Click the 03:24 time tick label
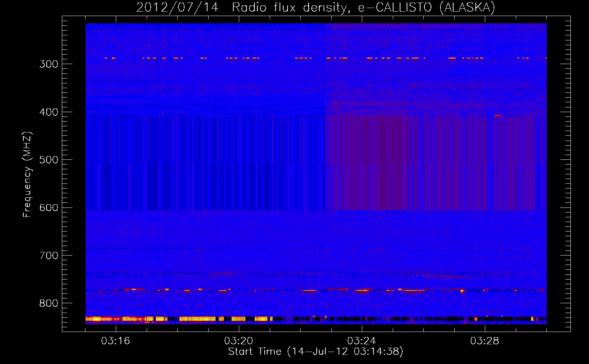 coord(362,341)
